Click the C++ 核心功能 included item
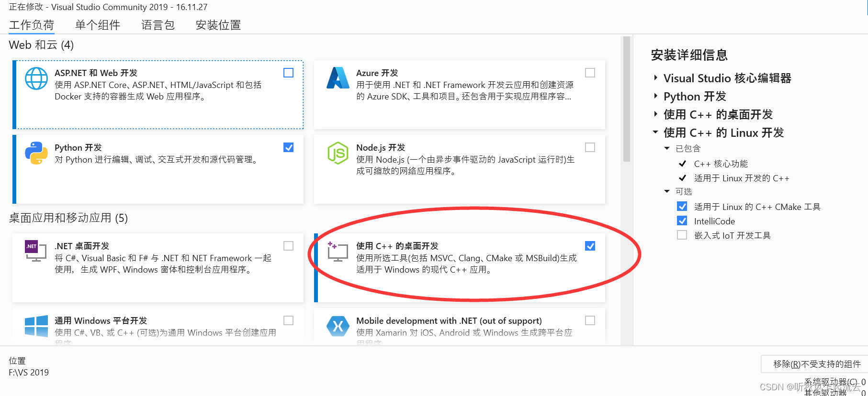This screenshot has height=396, width=868. tap(721, 164)
